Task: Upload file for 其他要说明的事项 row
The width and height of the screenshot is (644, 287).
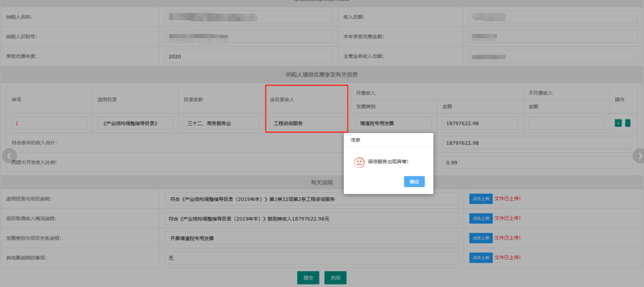Action: pyautogui.click(x=481, y=258)
